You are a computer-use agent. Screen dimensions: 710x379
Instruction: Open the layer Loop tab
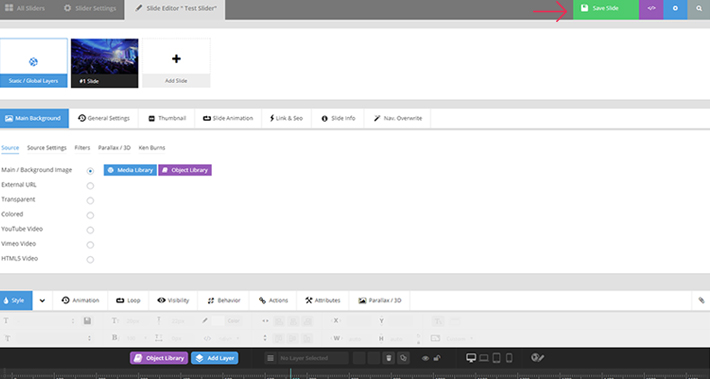pos(128,300)
